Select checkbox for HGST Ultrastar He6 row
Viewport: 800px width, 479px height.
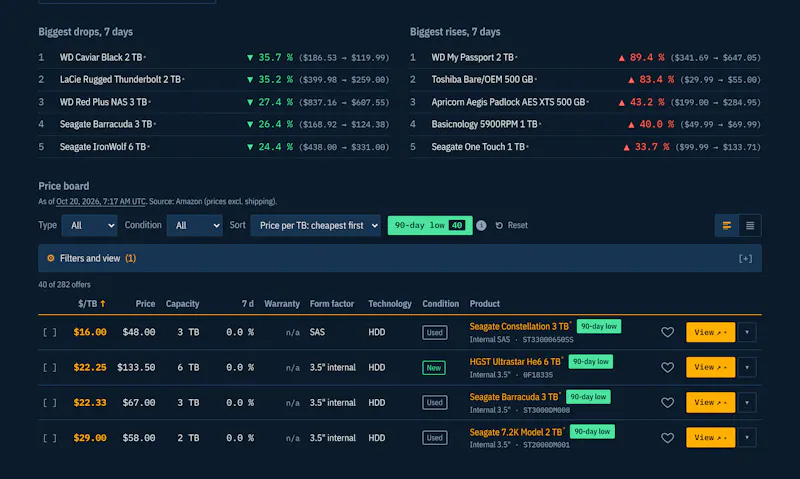tap(49, 368)
